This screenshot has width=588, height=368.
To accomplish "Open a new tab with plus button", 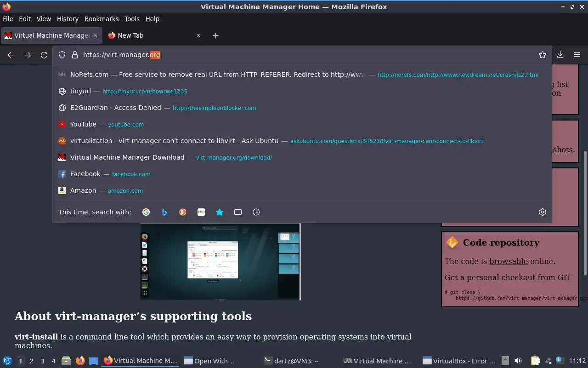I will tap(215, 35).
